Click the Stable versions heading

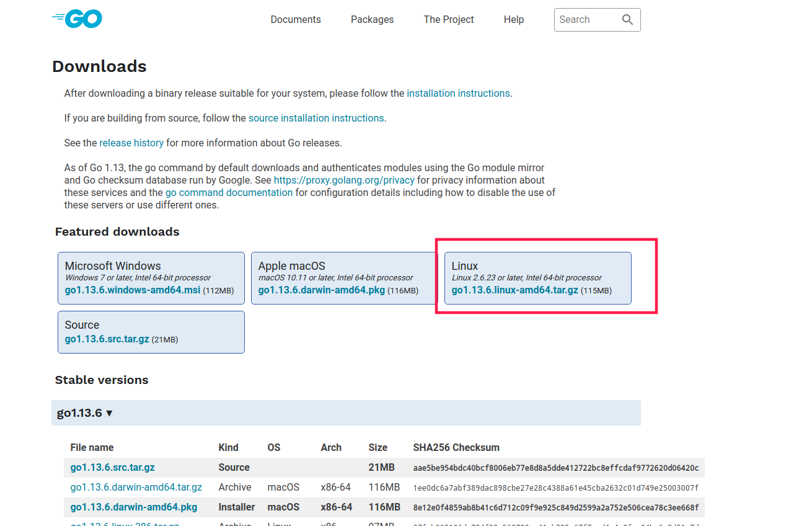[102, 380]
